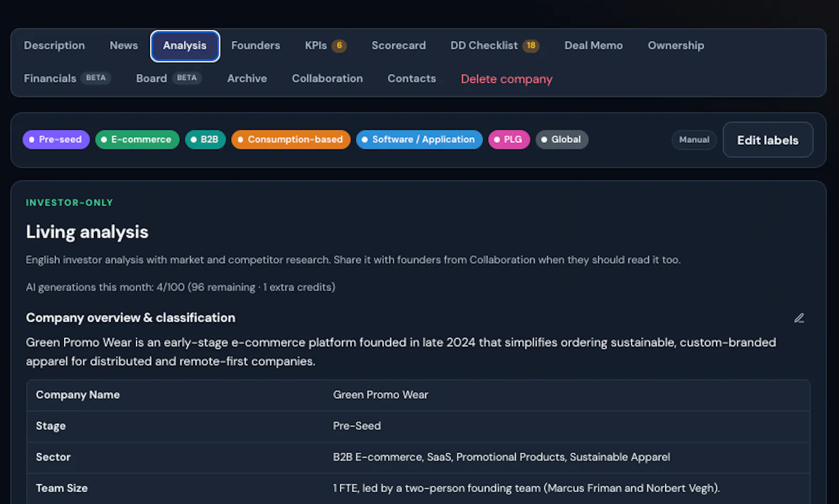Open the Board beta tab

pos(169,79)
